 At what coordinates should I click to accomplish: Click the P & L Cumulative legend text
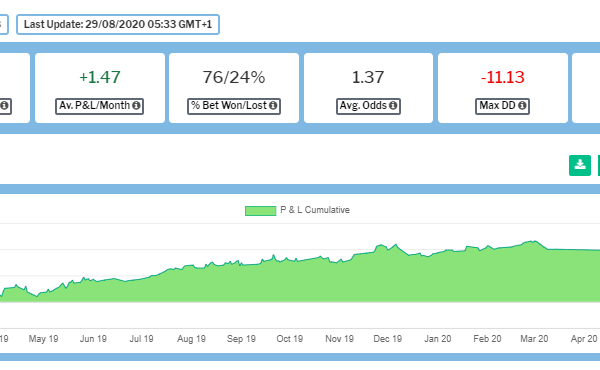315,210
